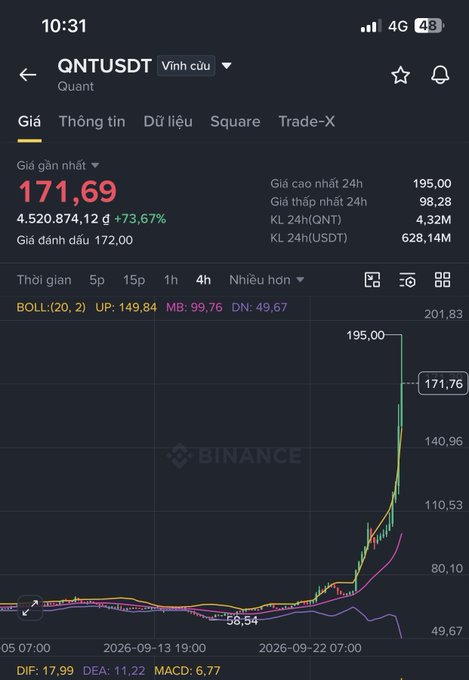Tap the UP: 149,84 Bollinger value
Viewport: 469px width, 680px height.
126,307
